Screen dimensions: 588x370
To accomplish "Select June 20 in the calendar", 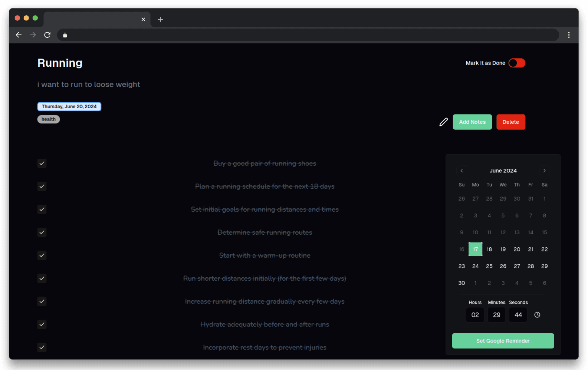I will pyautogui.click(x=516, y=249).
